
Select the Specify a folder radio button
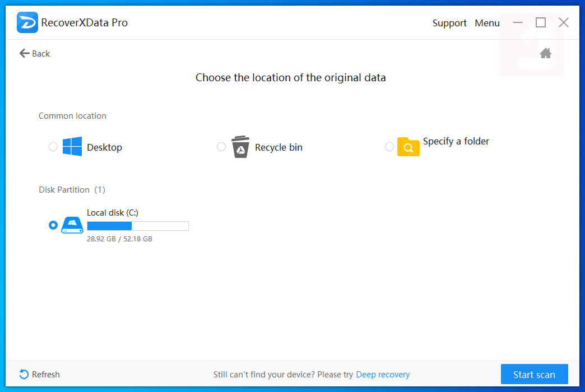389,147
